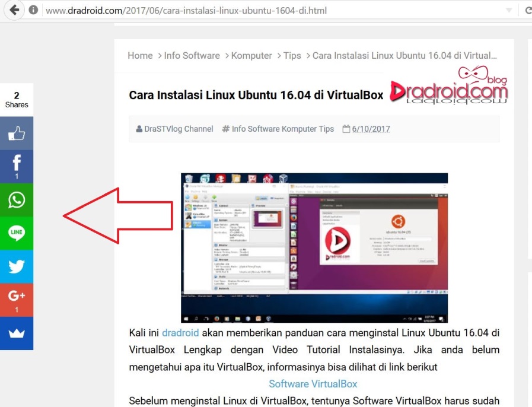The image size is (532, 407).
Task: Click the calendar icon beside date
Action: [346, 129]
